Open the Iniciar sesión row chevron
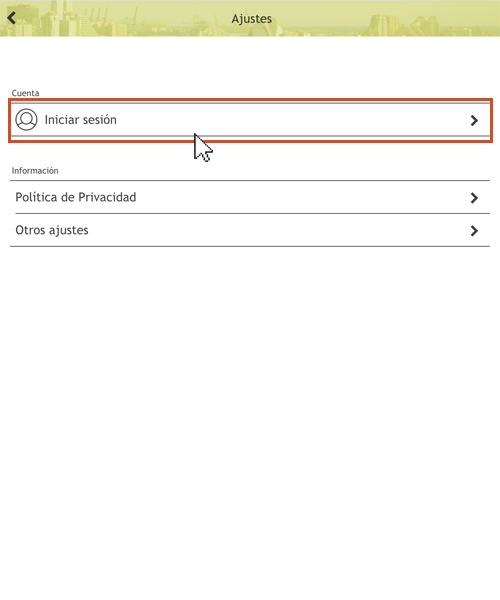Viewport: 500px width, 600px height. click(474, 121)
